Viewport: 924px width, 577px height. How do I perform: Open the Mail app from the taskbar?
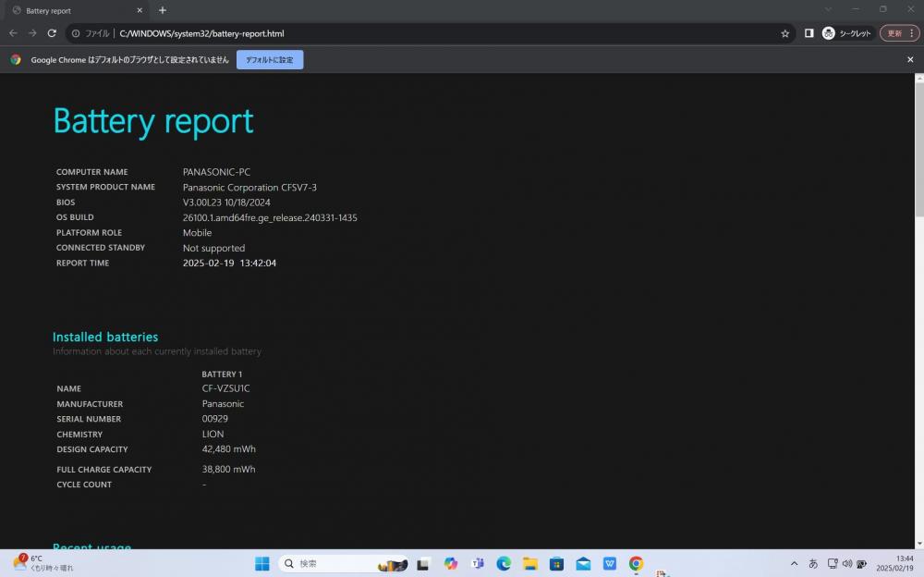pyautogui.click(x=583, y=563)
